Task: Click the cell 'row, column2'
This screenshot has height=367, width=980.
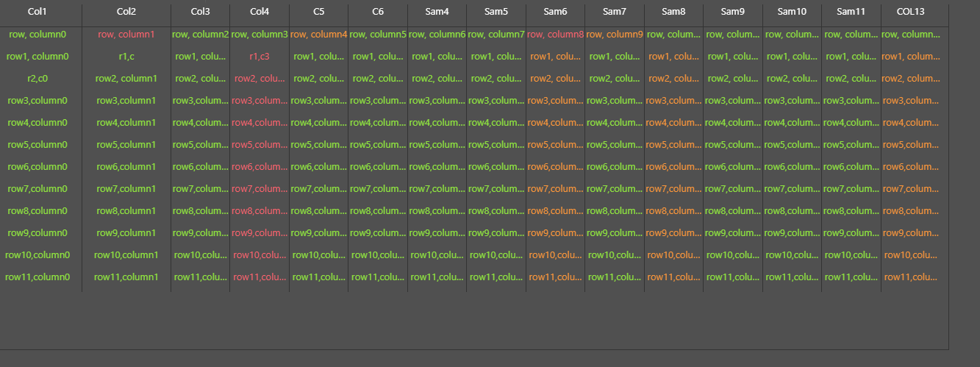Action: coord(200,35)
